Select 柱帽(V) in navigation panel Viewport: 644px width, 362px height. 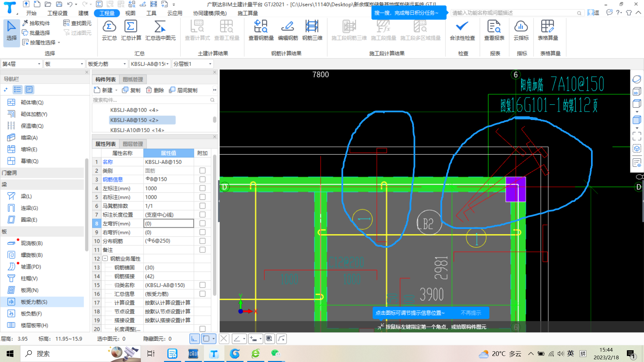tap(29, 278)
